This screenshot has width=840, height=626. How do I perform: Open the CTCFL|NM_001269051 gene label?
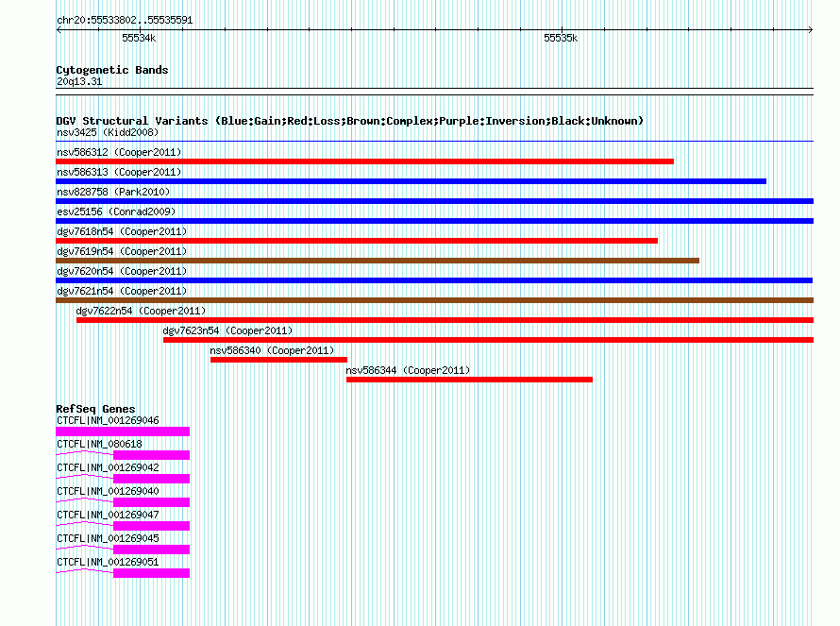coord(108,562)
